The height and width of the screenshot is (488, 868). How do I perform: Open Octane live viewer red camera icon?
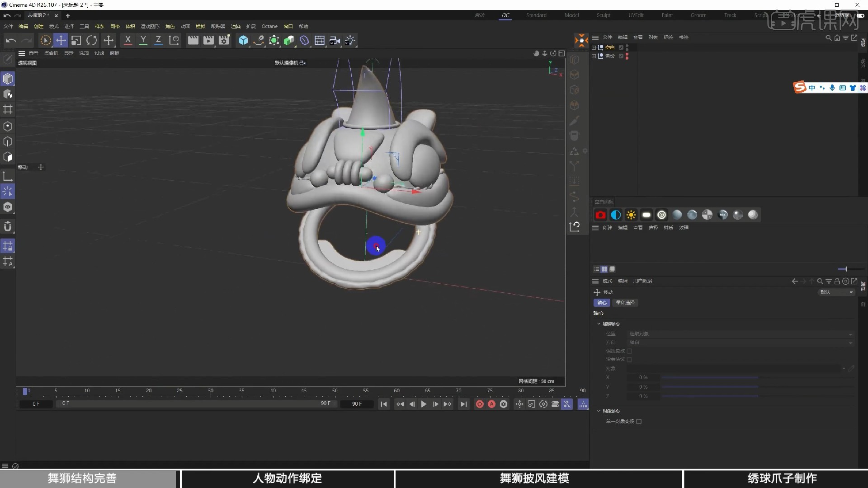[600, 215]
